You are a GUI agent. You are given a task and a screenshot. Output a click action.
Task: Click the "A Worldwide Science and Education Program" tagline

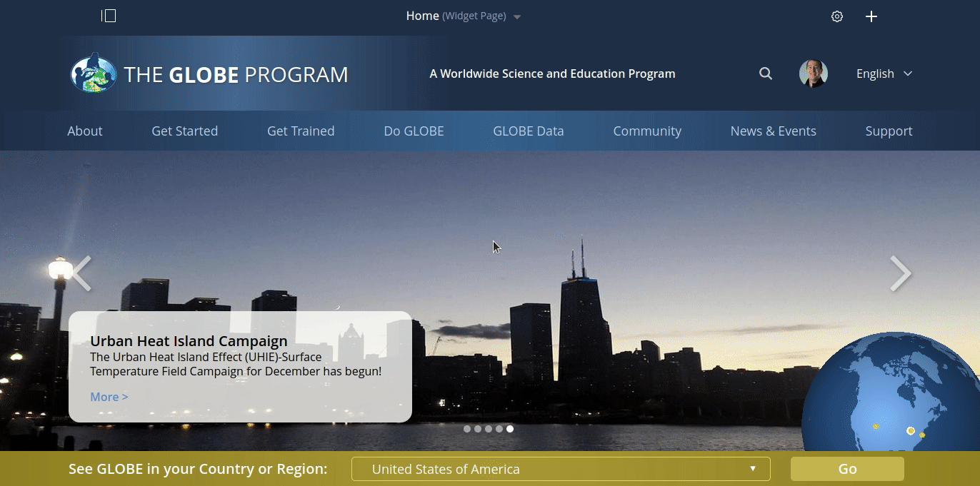(x=552, y=74)
